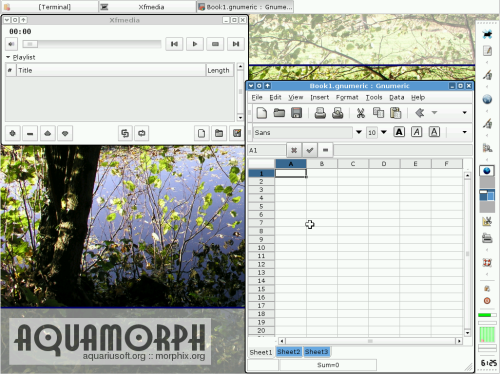500x374 pixels.
Task: Open Gnumeric Edit menu
Action: click(275, 97)
